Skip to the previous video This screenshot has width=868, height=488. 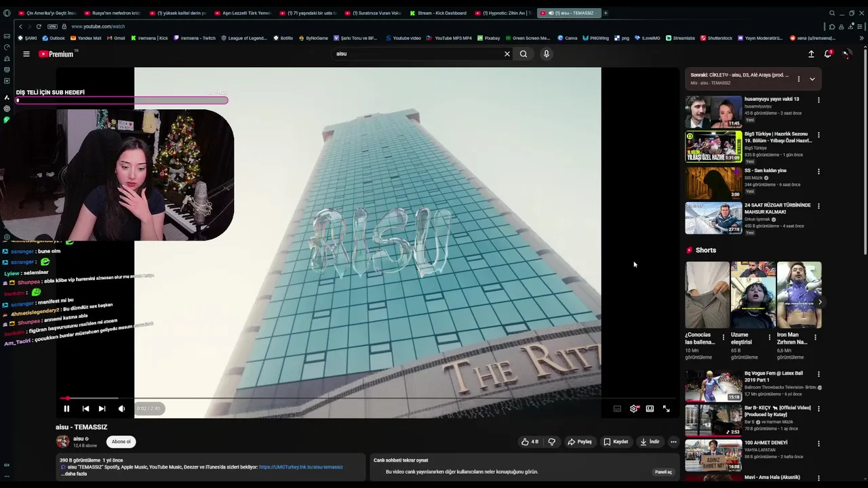click(85, 409)
